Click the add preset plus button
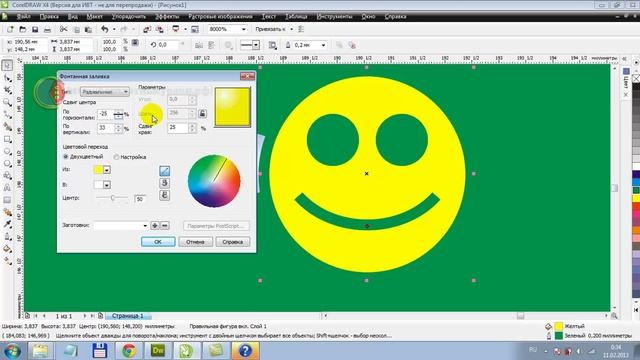Screen dimensions: 640x360 155,225
